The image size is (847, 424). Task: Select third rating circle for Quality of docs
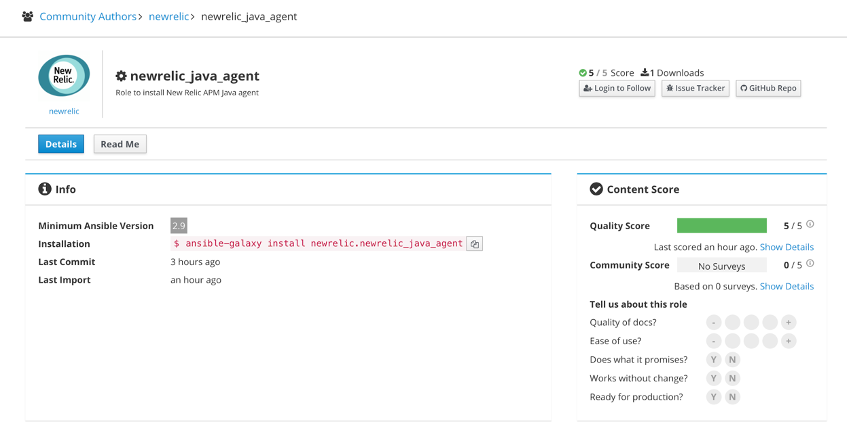(x=751, y=322)
